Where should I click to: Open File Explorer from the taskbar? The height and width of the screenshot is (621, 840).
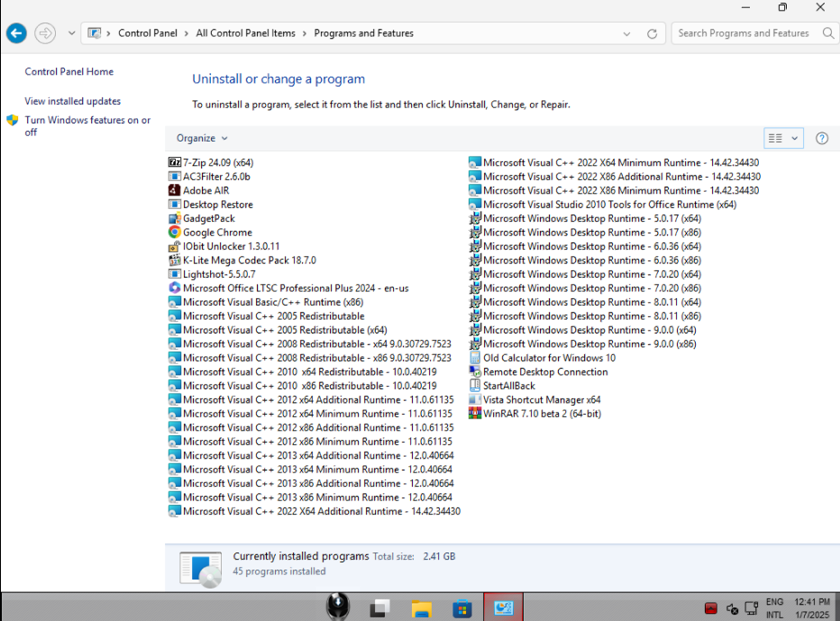(x=422, y=608)
